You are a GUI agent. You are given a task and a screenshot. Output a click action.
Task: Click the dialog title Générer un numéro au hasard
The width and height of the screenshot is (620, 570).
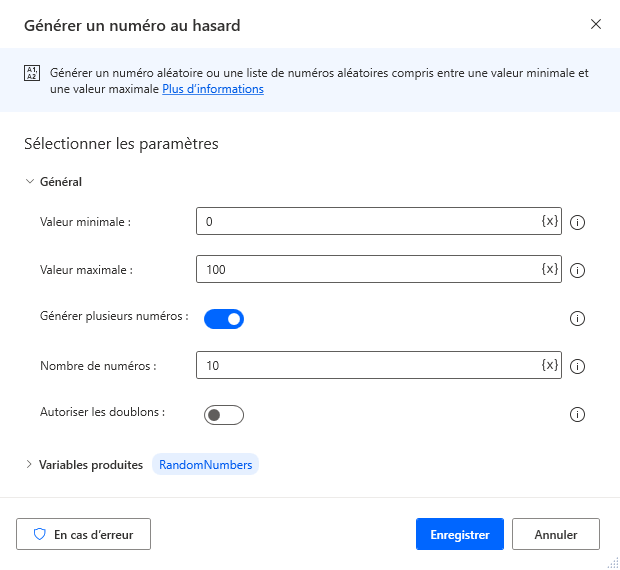click(x=132, y=26)
